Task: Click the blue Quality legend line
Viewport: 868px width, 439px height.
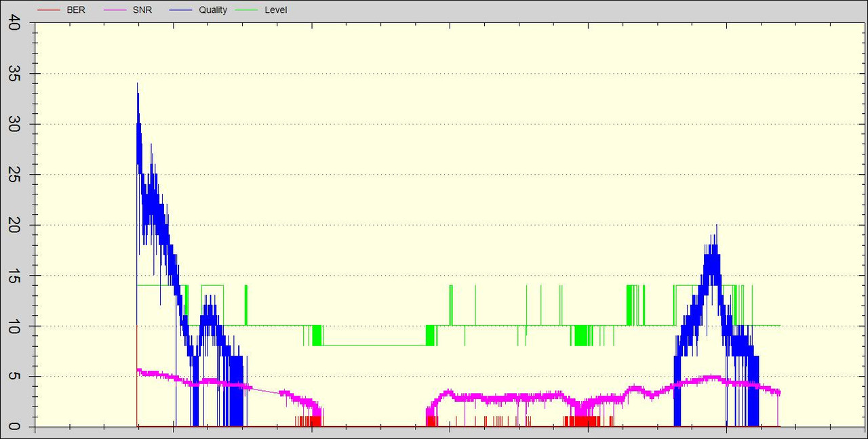Action: pos(180,10)
